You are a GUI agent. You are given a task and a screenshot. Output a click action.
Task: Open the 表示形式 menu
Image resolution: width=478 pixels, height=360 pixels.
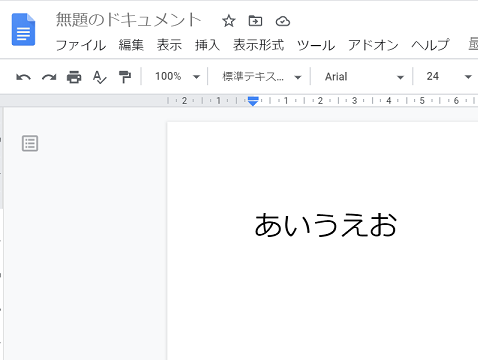(x=259, y=45)
